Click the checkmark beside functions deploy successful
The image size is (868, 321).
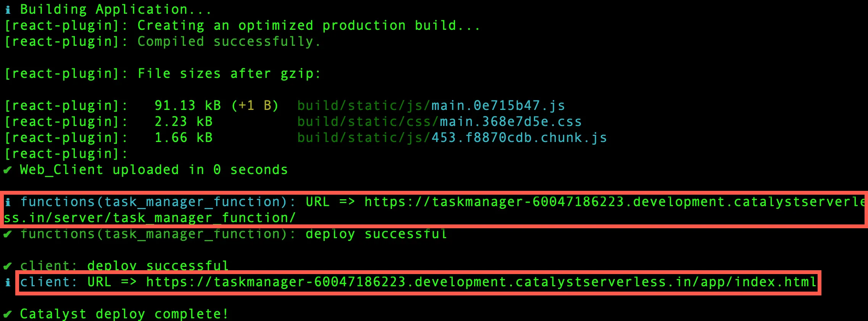8,234
